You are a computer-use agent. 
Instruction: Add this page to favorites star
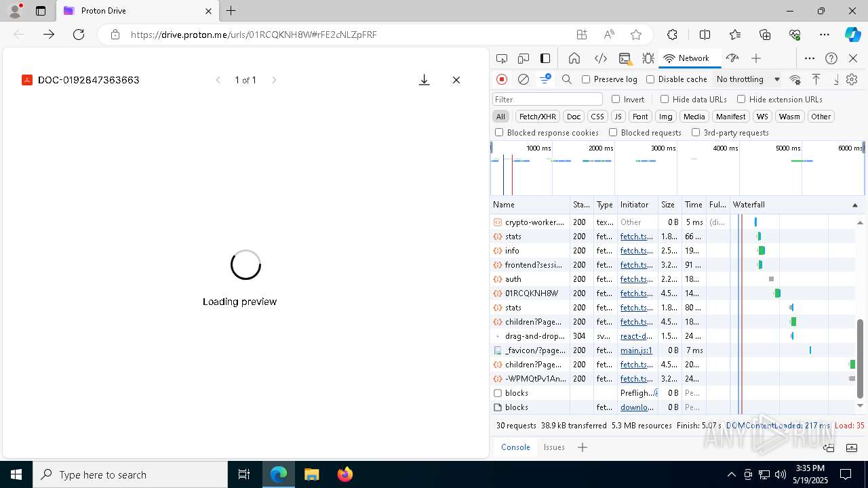(x=635, y=35)
